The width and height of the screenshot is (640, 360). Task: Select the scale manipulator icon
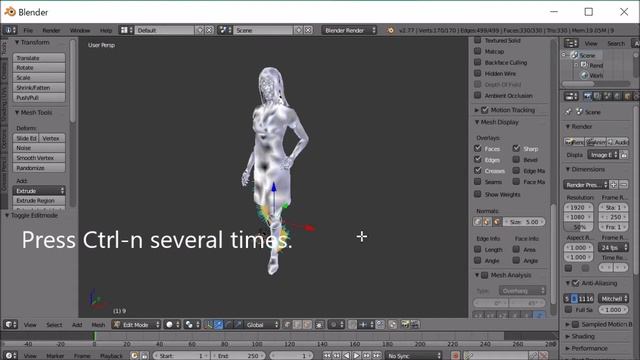tap(238, 324)
